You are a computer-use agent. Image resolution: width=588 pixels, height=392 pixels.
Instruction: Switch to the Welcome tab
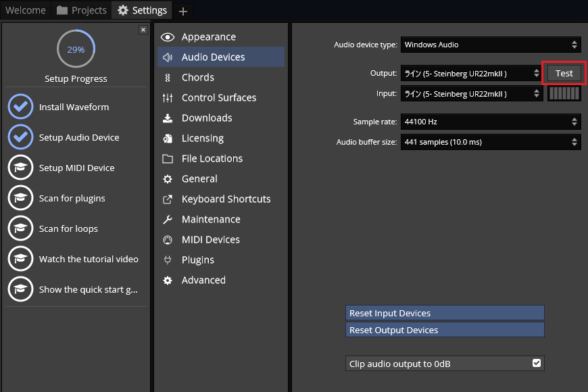(26, 10)
